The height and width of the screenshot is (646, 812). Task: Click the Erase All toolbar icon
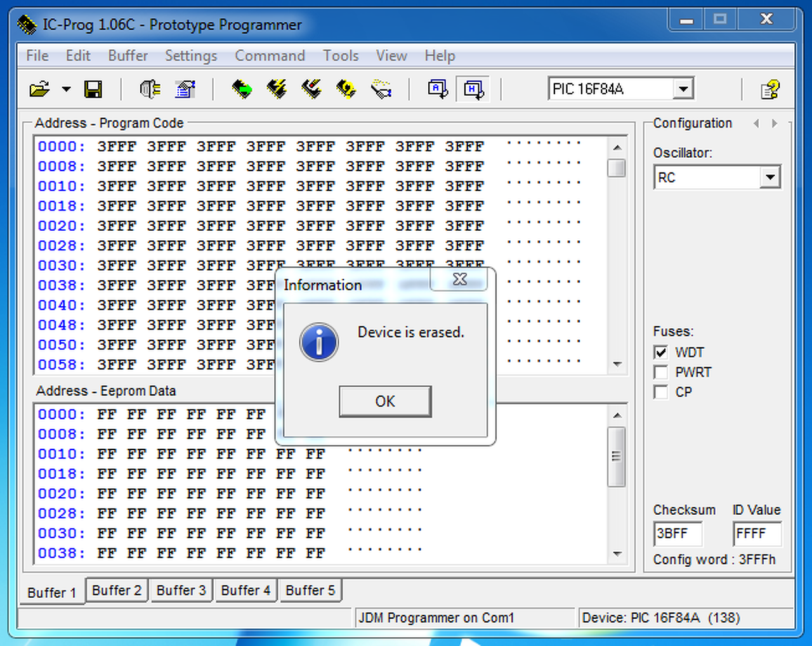346,89
